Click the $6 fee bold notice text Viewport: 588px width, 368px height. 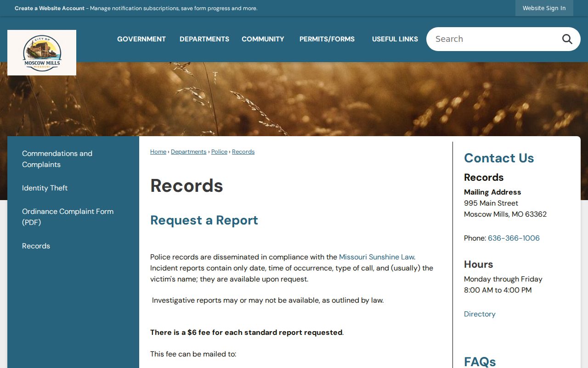click(x=246, y=333)
